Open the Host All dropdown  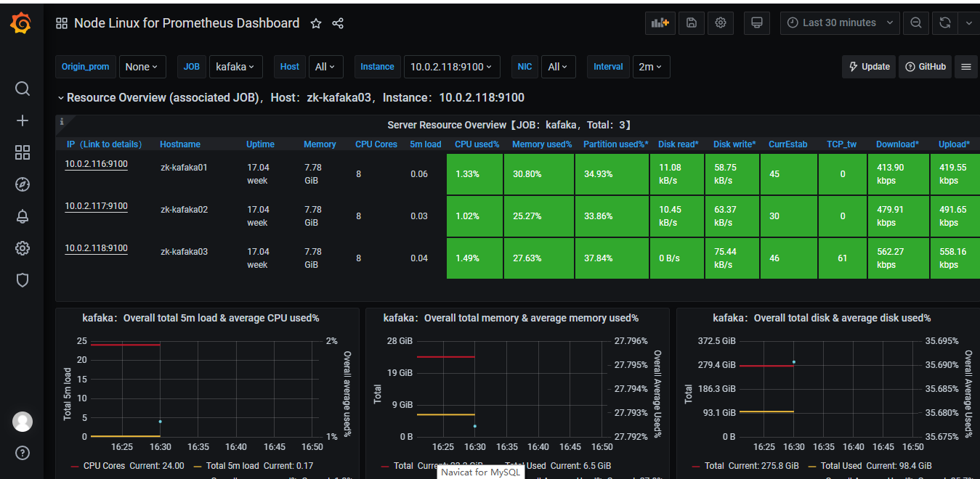pos(325,67)
